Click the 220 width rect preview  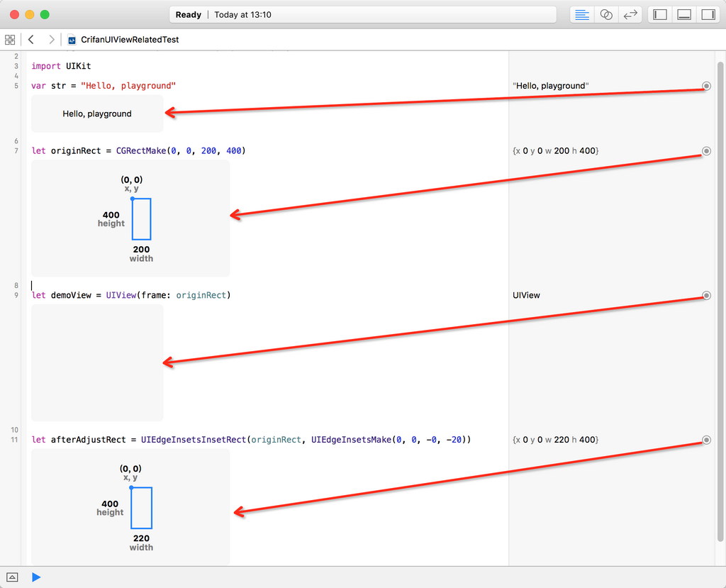coord(130,507)
